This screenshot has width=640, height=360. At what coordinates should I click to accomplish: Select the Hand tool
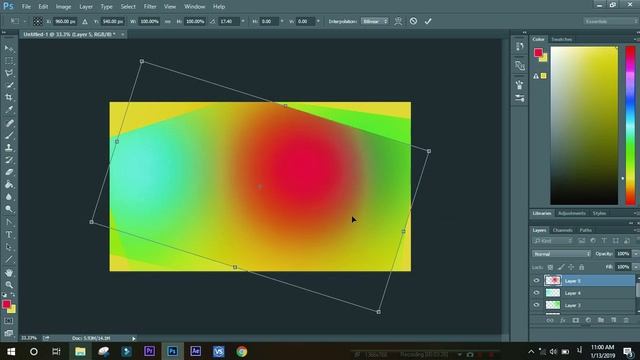coord(9,273)
